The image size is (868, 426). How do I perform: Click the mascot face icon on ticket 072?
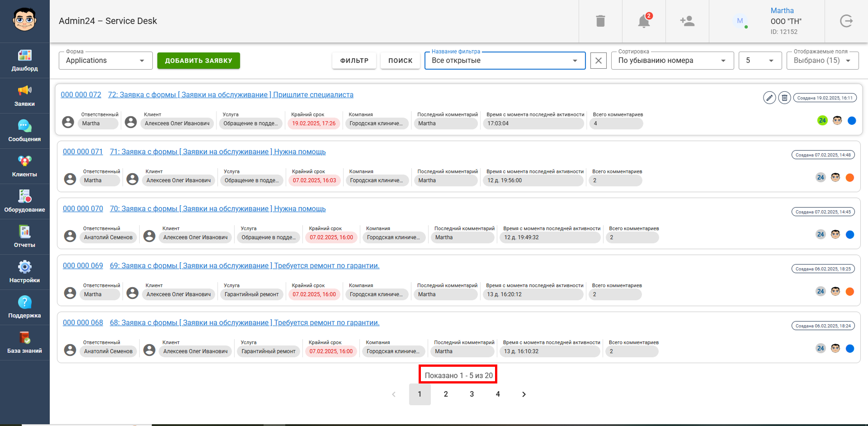click(837, 120)
